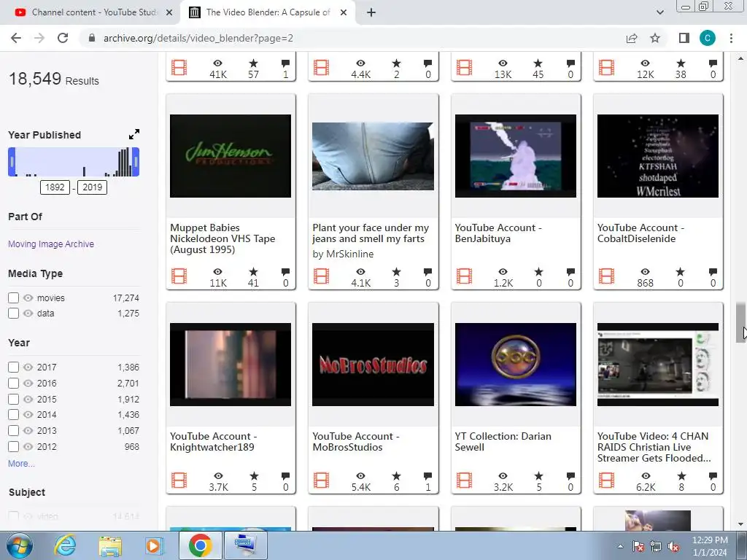
Task: Open the Chrome profile avatar C
Action: coord(708,38)
